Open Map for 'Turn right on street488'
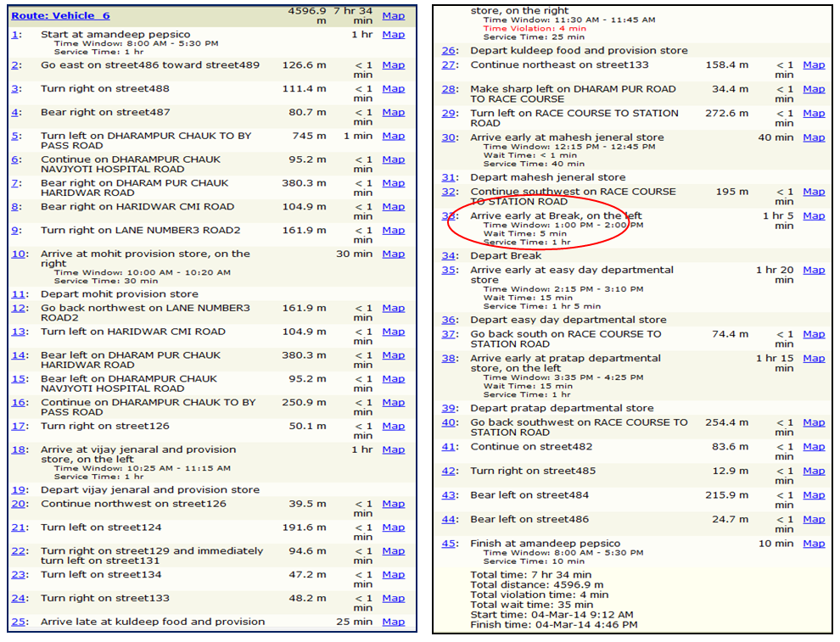The height and width of the screenshot is (642, 840). coord(393,88)
